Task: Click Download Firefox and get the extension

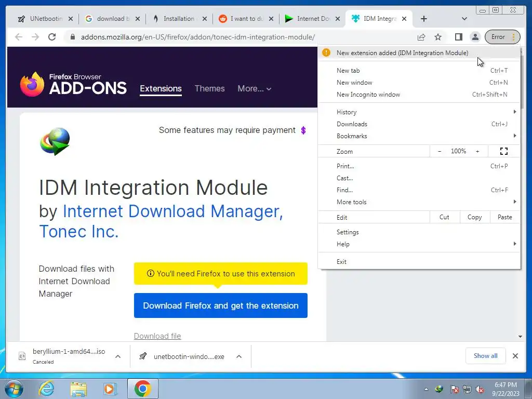Action: pos(220,305)
